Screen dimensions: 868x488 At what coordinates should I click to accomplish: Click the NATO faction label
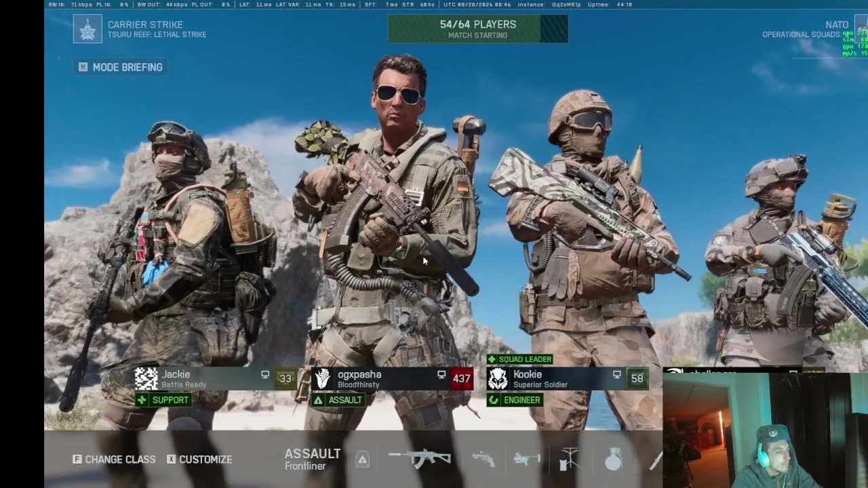click(837, 24)
